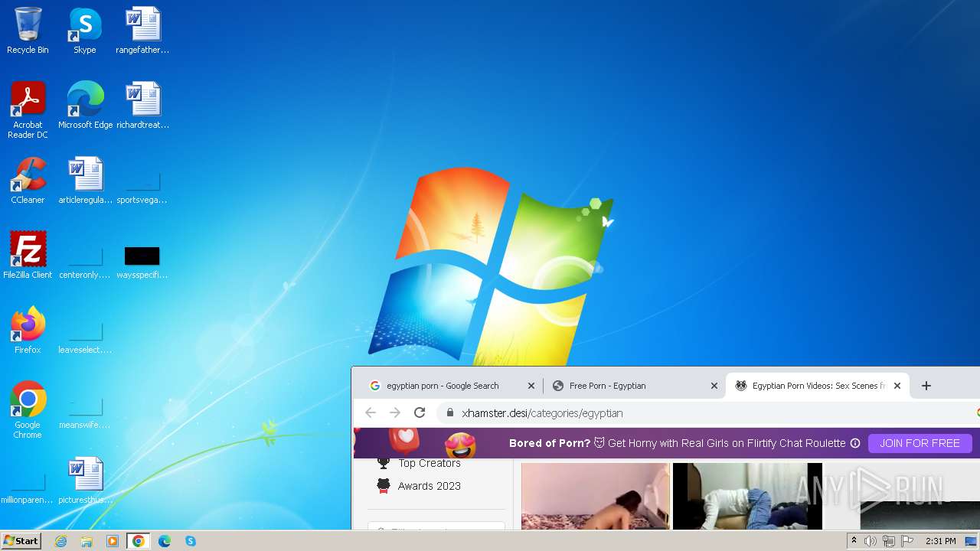This screenshot has width=980, height=551.
Task: Select the leaveselect desktop file
Action: [x=85, y=337]
